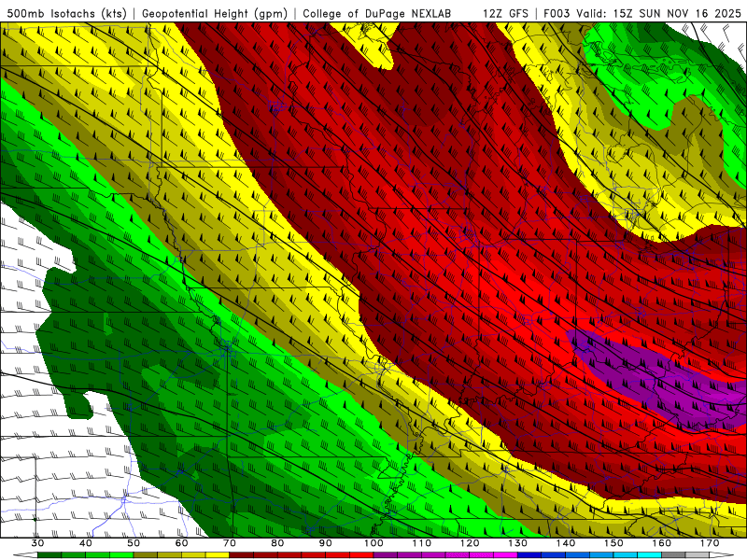Click the 'F003' forecast hour text

[557, 13]
